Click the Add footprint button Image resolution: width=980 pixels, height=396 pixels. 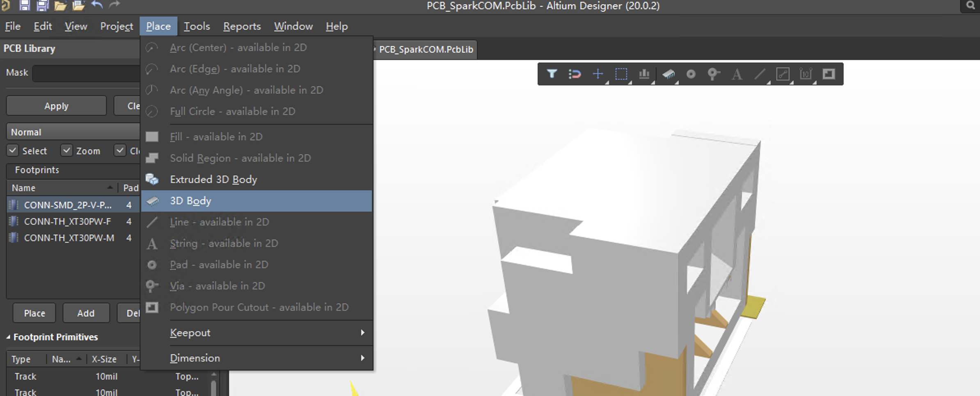click(x=86, y=313)
